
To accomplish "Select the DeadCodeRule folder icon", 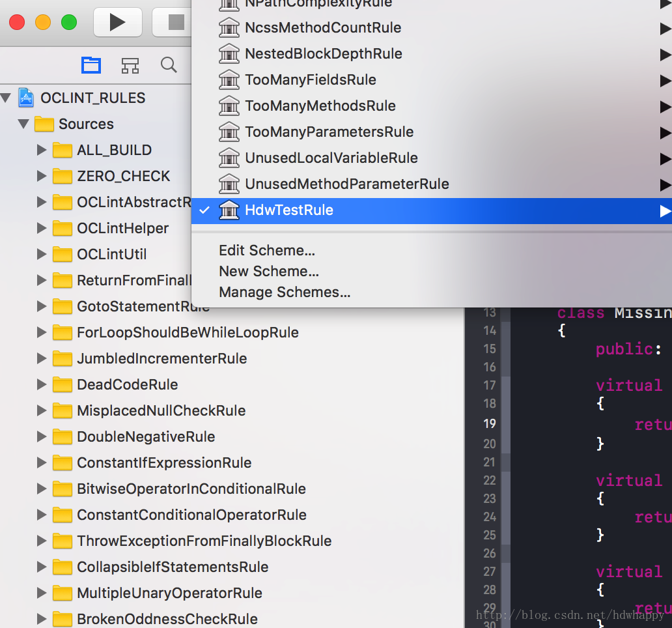I will [62, 384].
